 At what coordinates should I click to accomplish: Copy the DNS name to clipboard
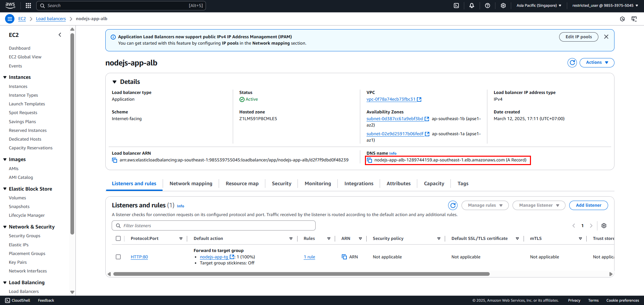369,160
